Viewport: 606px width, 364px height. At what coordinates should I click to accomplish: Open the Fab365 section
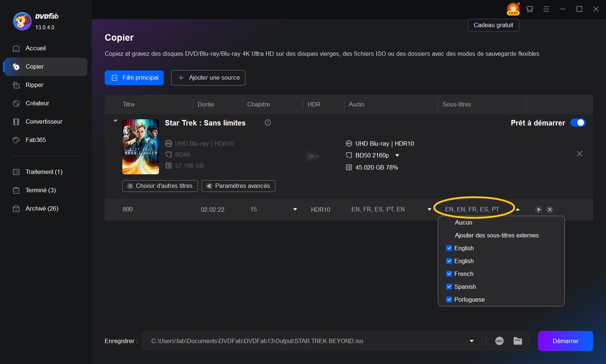[x=36, y=140]
